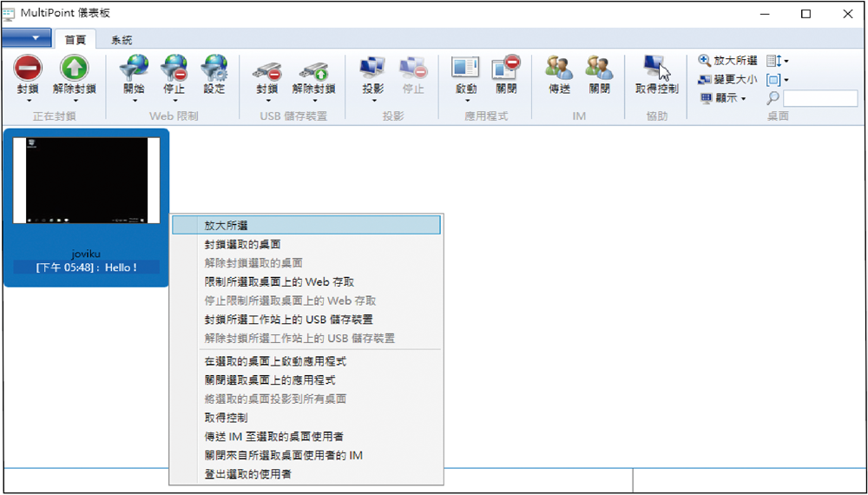Choose 關閉來自所選取桌面使用者的 IM

click(306, 455)
